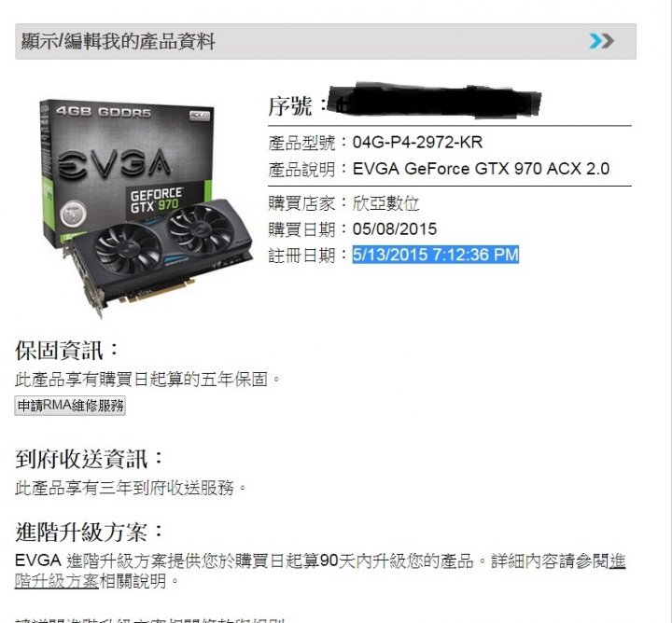
Task: Click the product description EVGA GeForce GTX 970 ACX 2.0
Action: (x=481, y=169)
